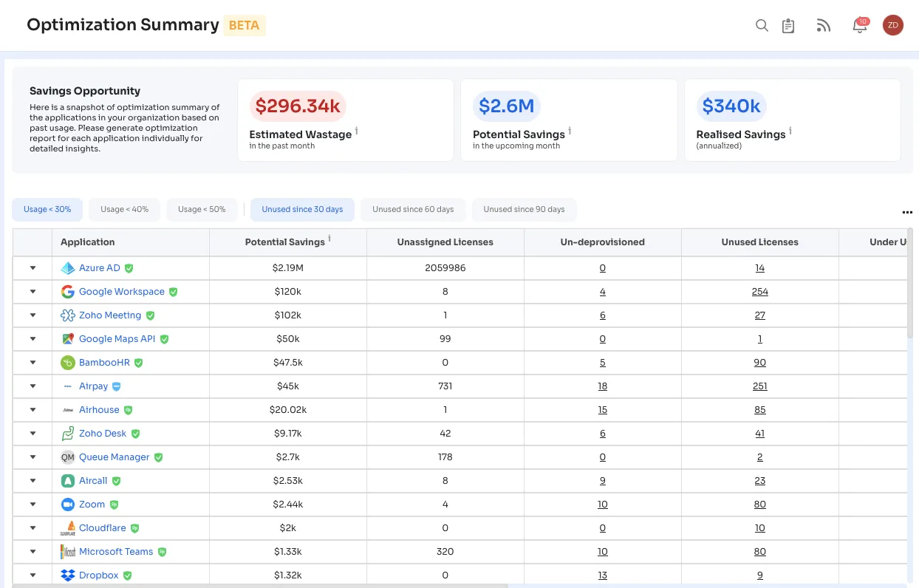This screenshot has width=919, height=588.
Task: Open the Microsoft Teams application link
Action: [116, 552]
